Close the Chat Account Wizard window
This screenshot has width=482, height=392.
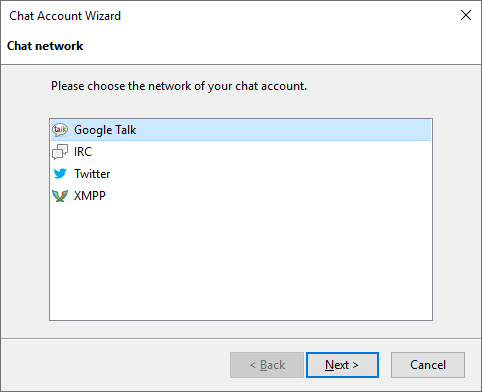tap(466, 15)
